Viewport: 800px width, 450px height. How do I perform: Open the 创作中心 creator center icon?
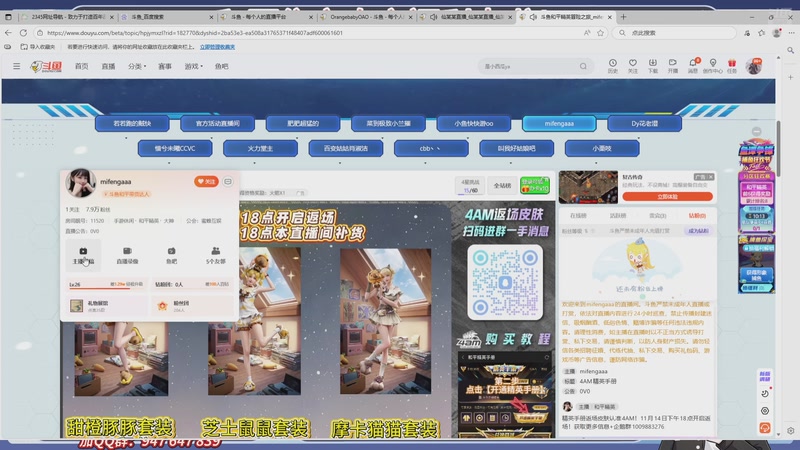click(713, 66)
